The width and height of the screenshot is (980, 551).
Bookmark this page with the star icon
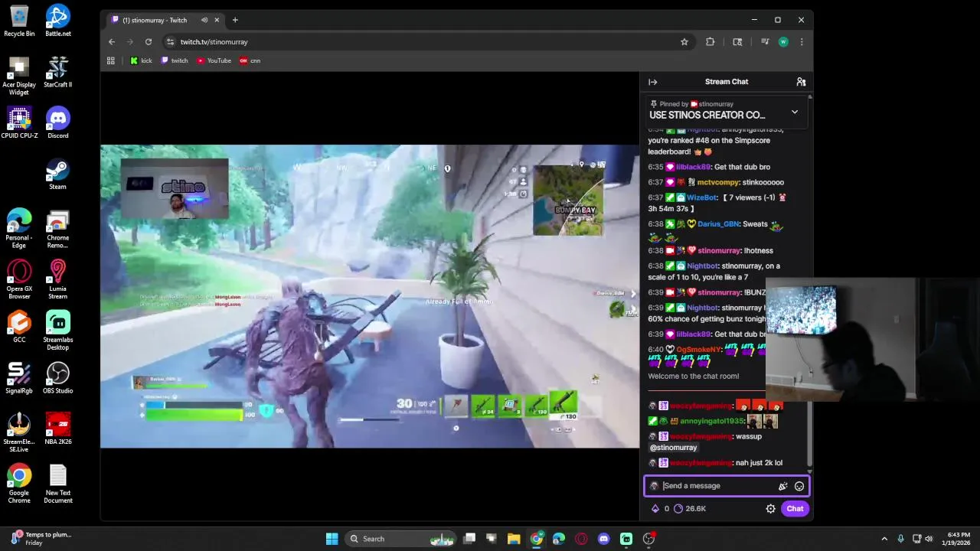click(x=684, y=42)
